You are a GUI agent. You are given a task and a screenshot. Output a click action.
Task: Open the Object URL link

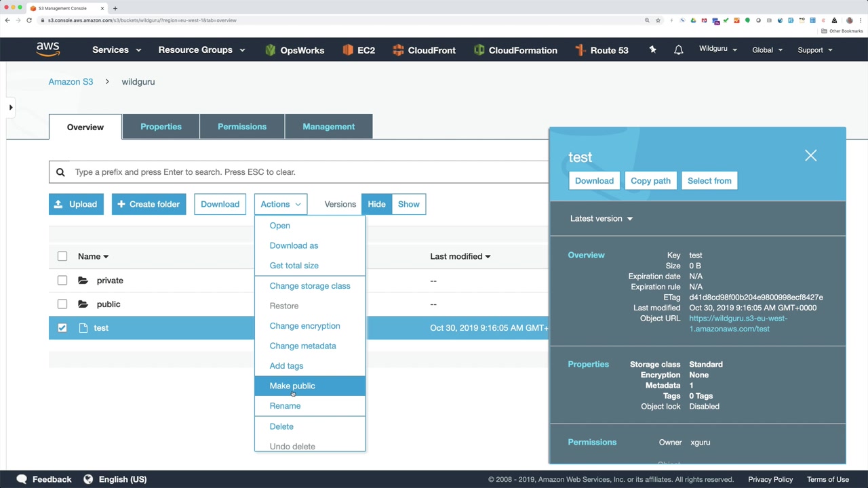point(738,323)
